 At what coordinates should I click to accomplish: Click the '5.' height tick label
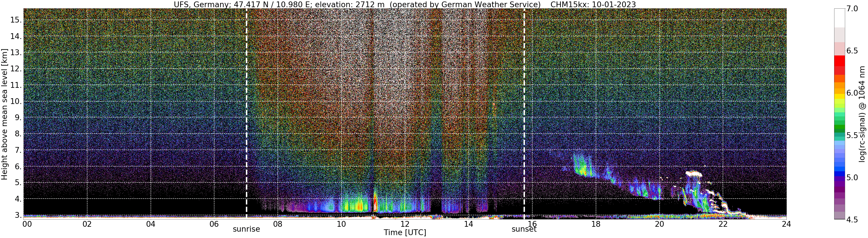pos(18,183)
